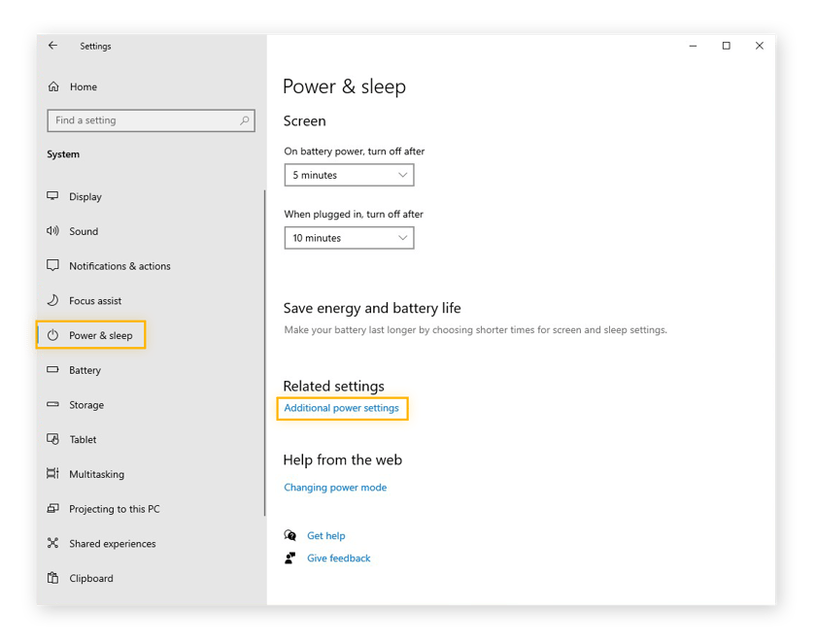
Task: Open Give feedback
Action: pyautogui.click(x=338, y=558)
